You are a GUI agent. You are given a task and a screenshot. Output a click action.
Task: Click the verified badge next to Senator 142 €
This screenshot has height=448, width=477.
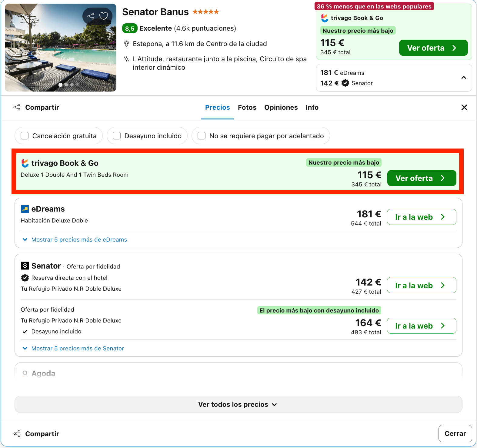point(345,83)
